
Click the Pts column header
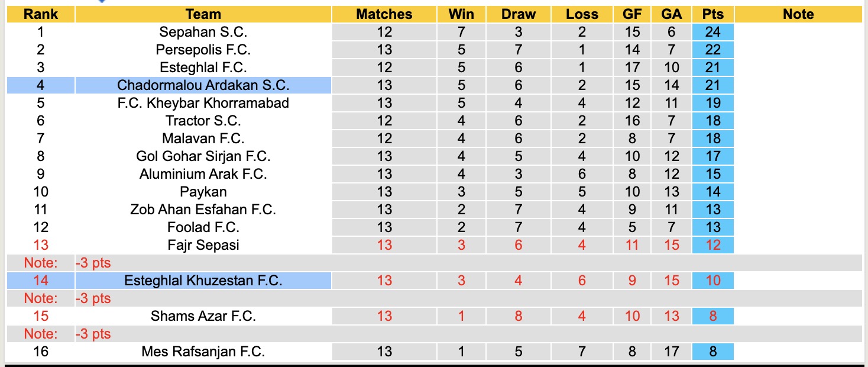(713, 14)
